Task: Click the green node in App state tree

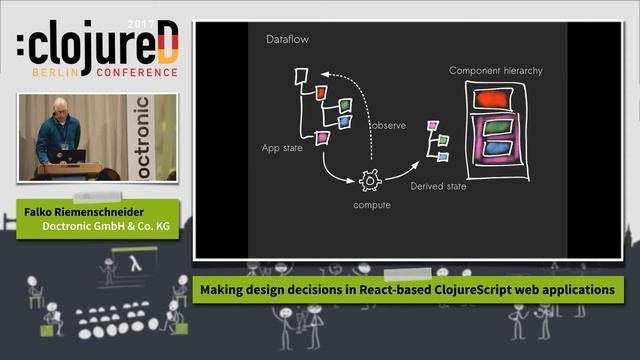Action: [345, 105]
